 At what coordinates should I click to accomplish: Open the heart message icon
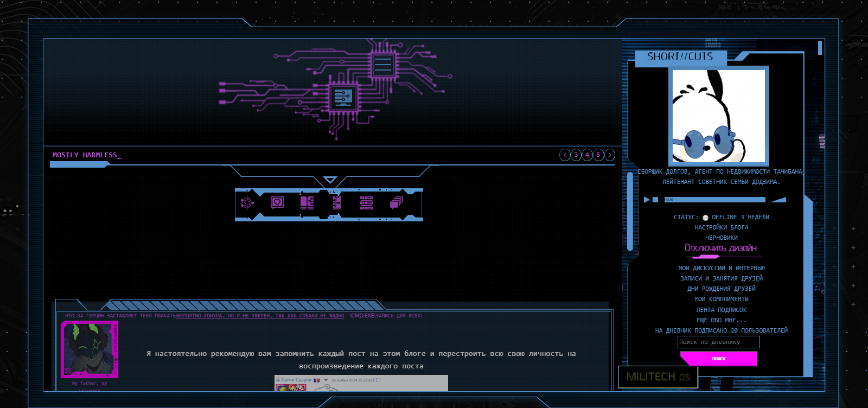tap(277, 203)
